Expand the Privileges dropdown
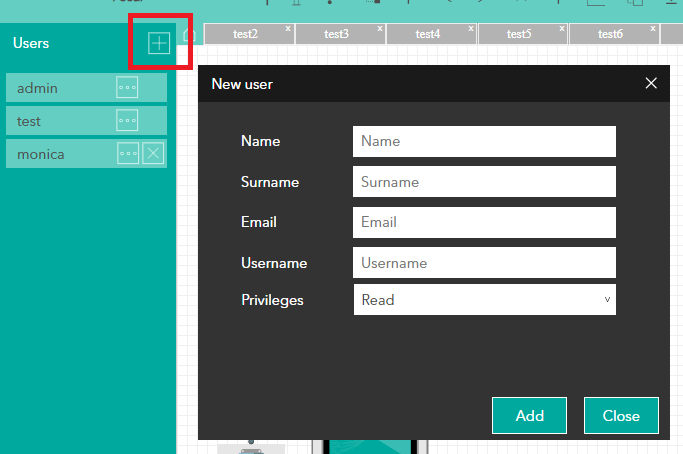 click(484, 300)
